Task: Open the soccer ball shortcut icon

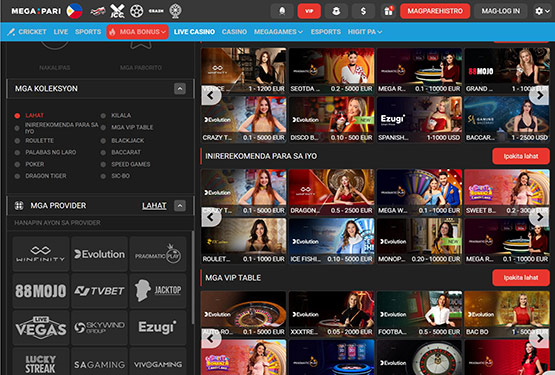Action: (136, 11)
